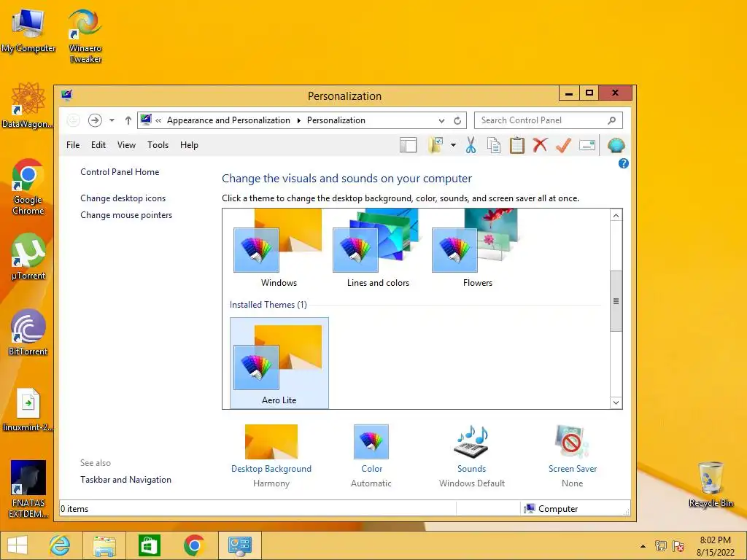Click the search magnifier icon
This screenshot has width=747, height=560.
pyautogui.click(x=612, y=120)
